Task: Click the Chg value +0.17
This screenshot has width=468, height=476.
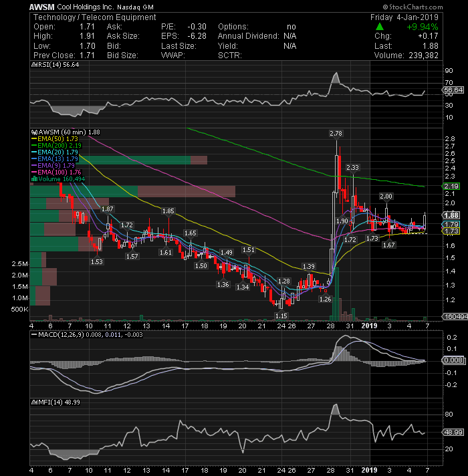Action: (x=428, y=36)
